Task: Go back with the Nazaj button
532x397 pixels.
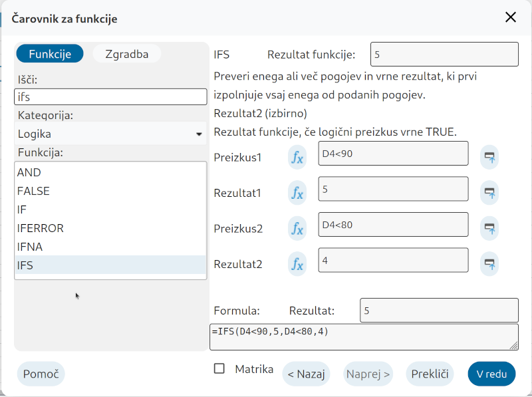Action: [x=306, y=374]
